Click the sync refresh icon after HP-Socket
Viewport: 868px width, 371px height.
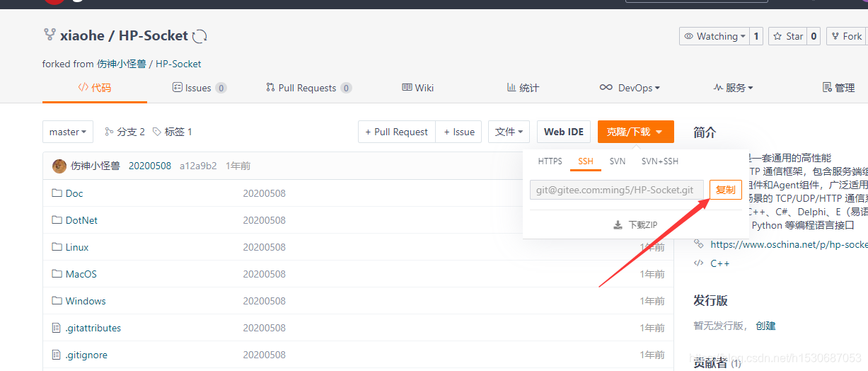point(200,36)
